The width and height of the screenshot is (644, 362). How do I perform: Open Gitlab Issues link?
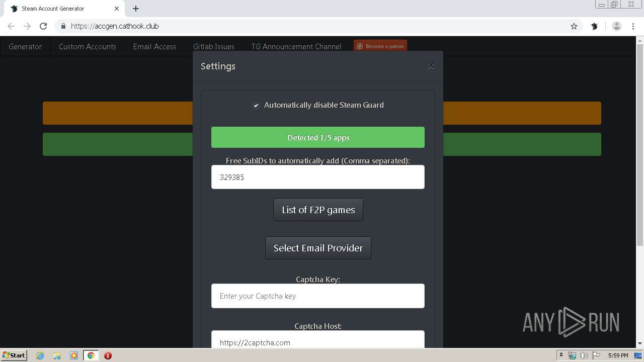click(x=214, y=46)
